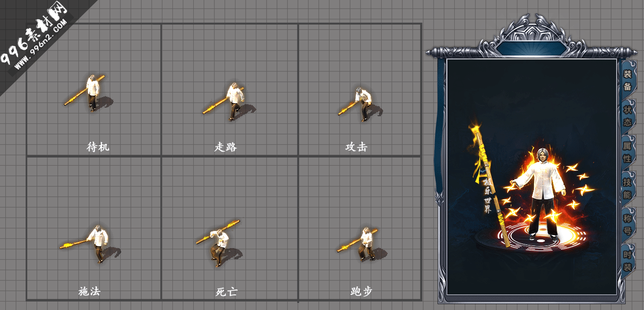Screen dimensions: 644x310
Task: Switch to the 称号 title tab
Action: coord(627,224)
